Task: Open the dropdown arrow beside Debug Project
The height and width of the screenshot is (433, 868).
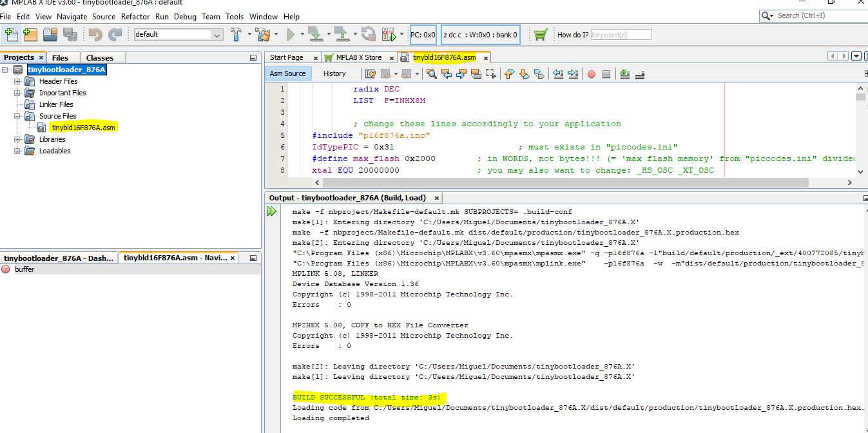Action: [401, 34]
